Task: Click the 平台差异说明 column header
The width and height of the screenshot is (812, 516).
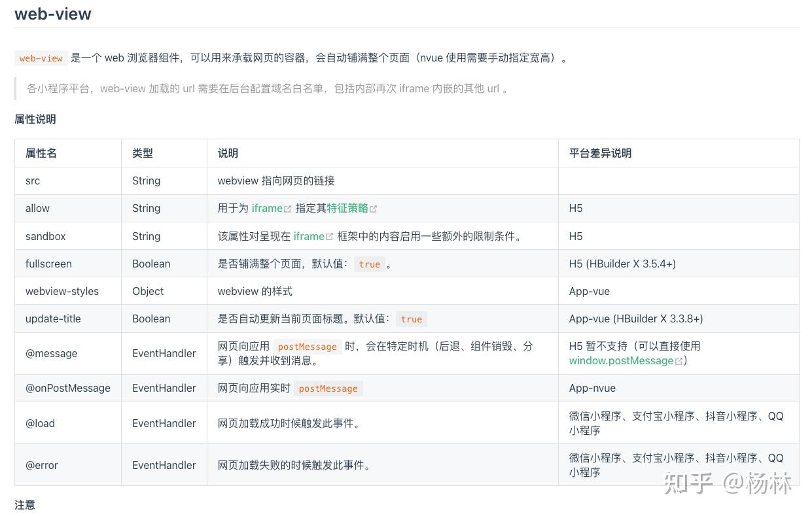Action: click(x=600, y=153)
